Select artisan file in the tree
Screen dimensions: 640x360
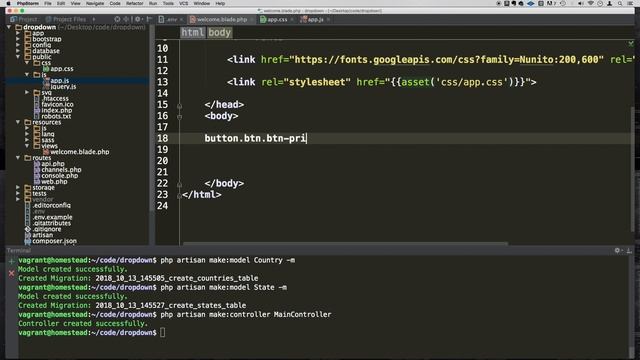39,235
